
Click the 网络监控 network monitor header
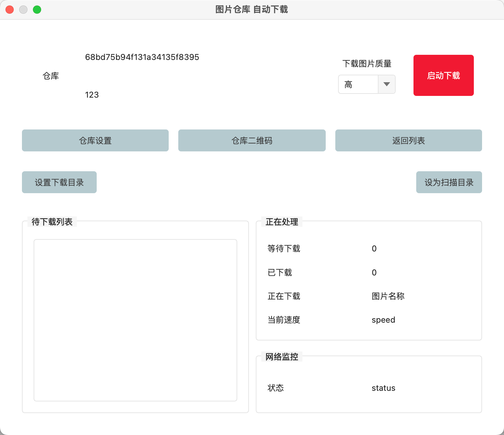281,356
